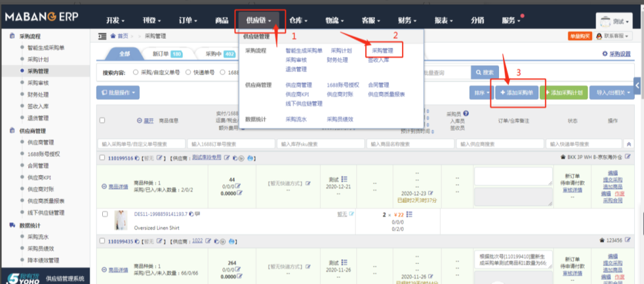Image resolution: width=644 pixels, height=284 pixels.
Task: Edit the note icon after order 110199516
Action: [x=160, y=158]
